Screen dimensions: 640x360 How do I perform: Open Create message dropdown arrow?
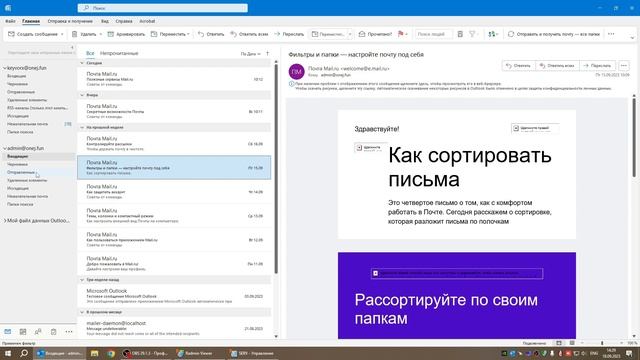tap(62, 34)
